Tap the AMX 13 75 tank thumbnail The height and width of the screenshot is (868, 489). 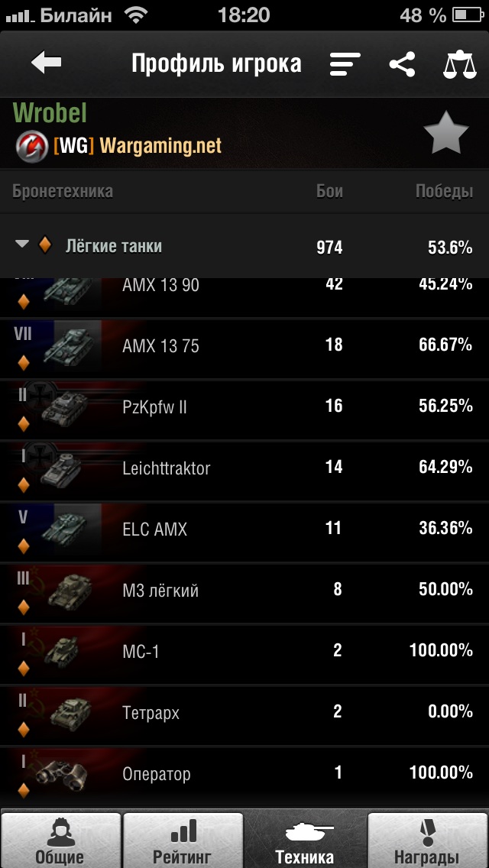point(69,346)
